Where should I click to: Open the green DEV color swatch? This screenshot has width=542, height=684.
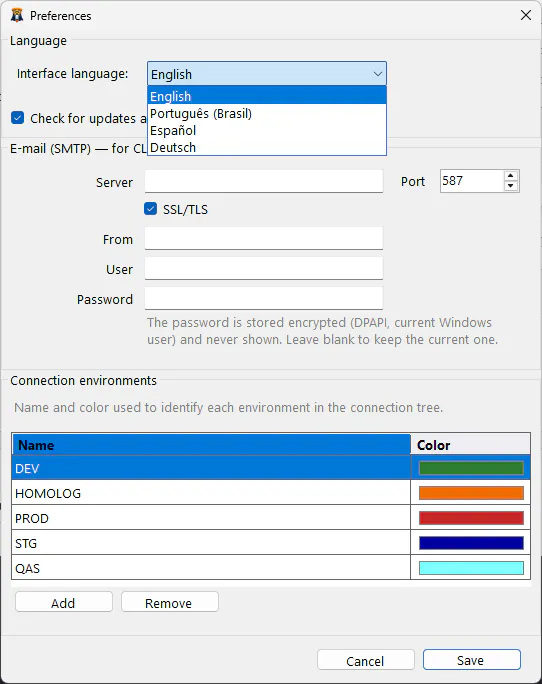[471, 468]
